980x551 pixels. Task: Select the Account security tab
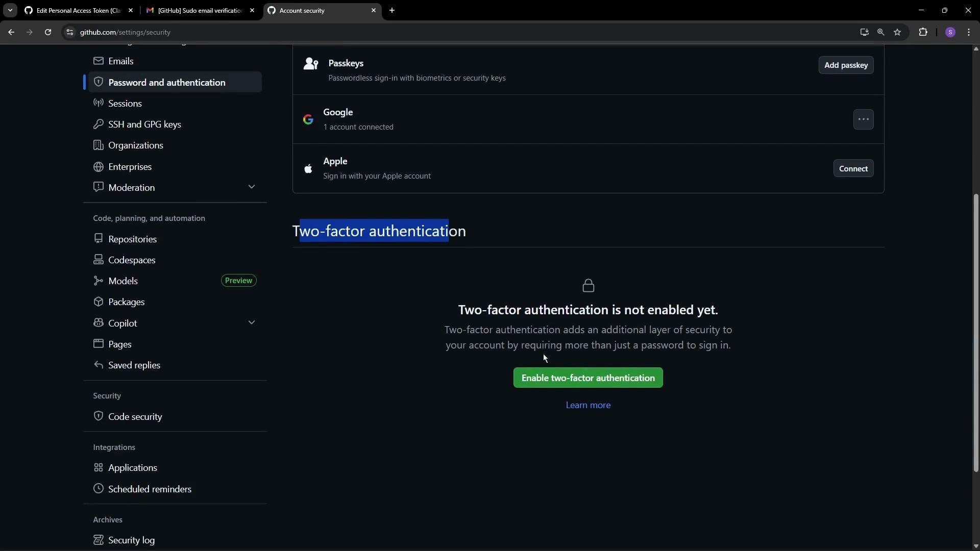click(x=322, y=10)
